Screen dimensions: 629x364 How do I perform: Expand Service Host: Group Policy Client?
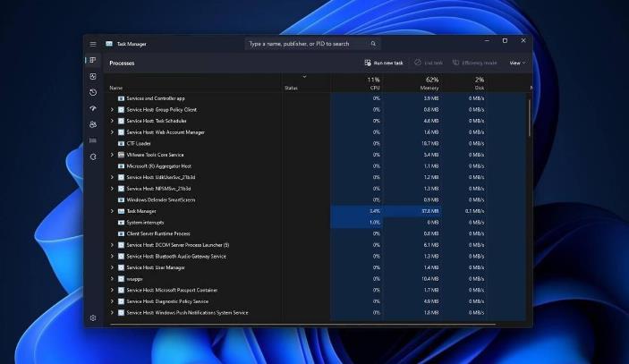(x=112, y=109)
